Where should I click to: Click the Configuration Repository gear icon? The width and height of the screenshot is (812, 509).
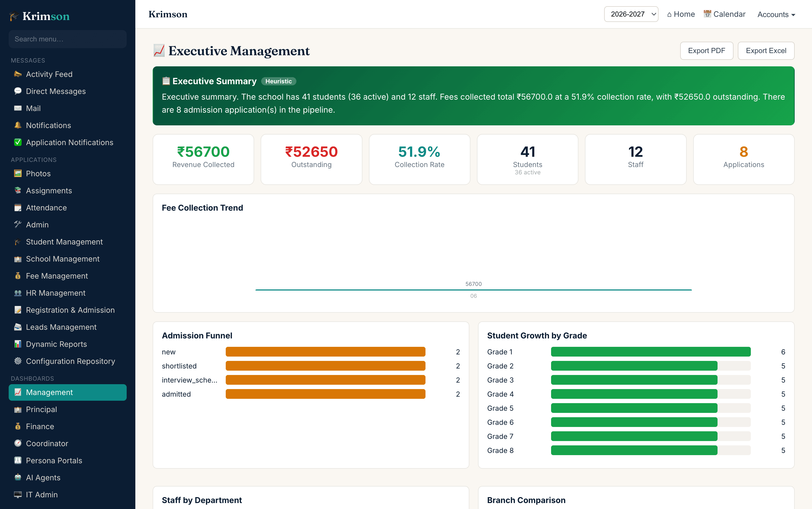18,361
